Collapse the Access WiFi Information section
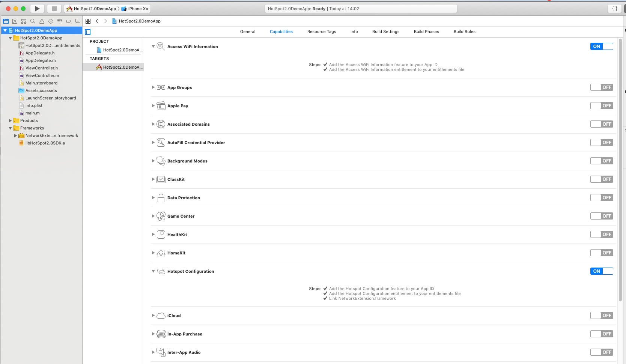626x364 pixels. coord(153,47)
